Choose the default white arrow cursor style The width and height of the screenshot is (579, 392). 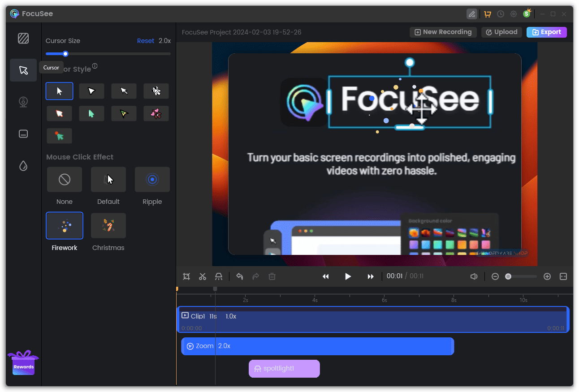(x=59, y=91)
